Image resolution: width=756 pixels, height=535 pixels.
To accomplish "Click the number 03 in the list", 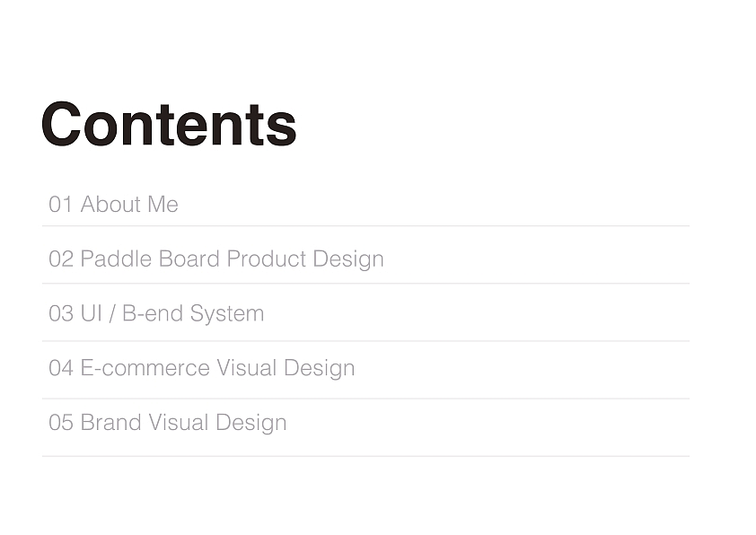I will point(60,314).
